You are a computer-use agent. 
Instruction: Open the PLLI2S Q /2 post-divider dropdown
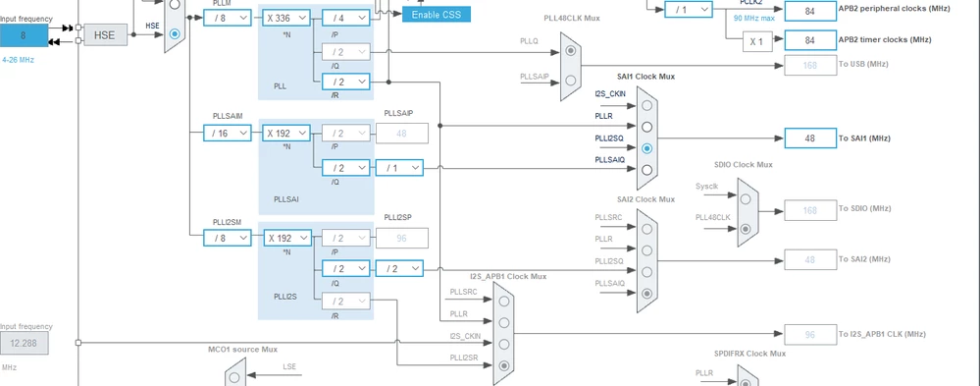click(x=399, y=268)
